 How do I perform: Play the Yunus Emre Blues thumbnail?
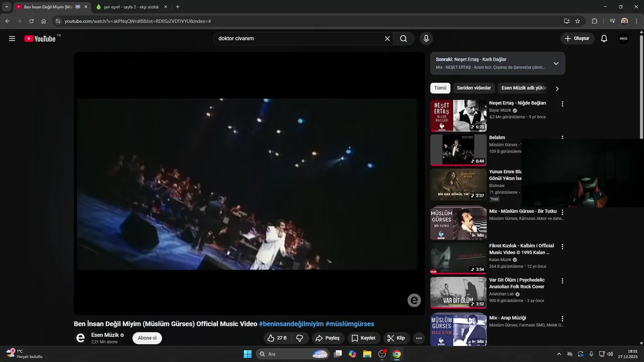pos(458,185)
